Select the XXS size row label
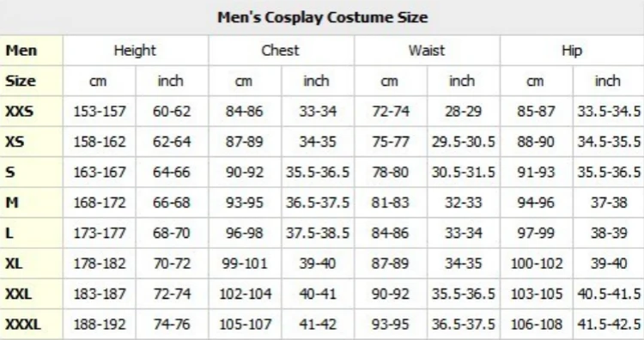Screen dimensions: 644x340 (19, 111)
